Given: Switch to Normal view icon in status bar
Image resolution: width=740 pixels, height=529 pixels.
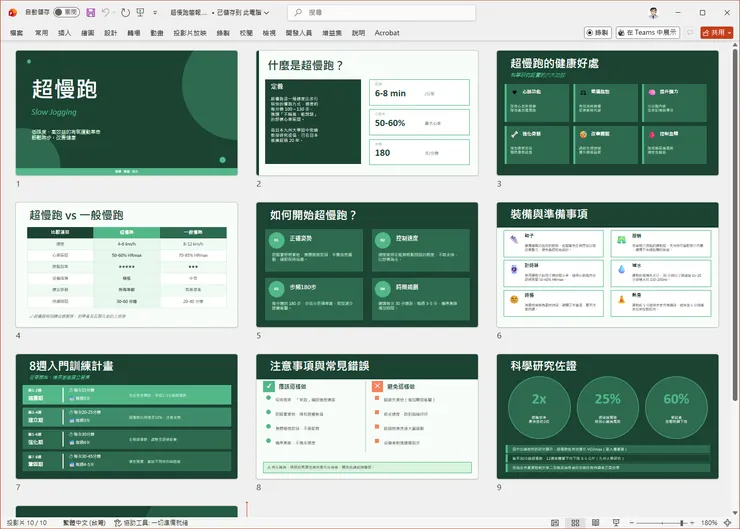Looking at the screenshot, I should click(x=555, y=523).
